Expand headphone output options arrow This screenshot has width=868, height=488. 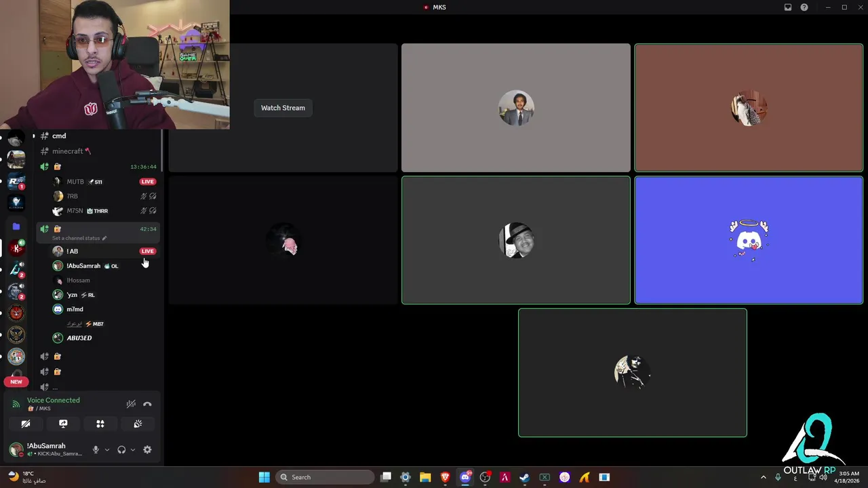(x=132, y=449)
